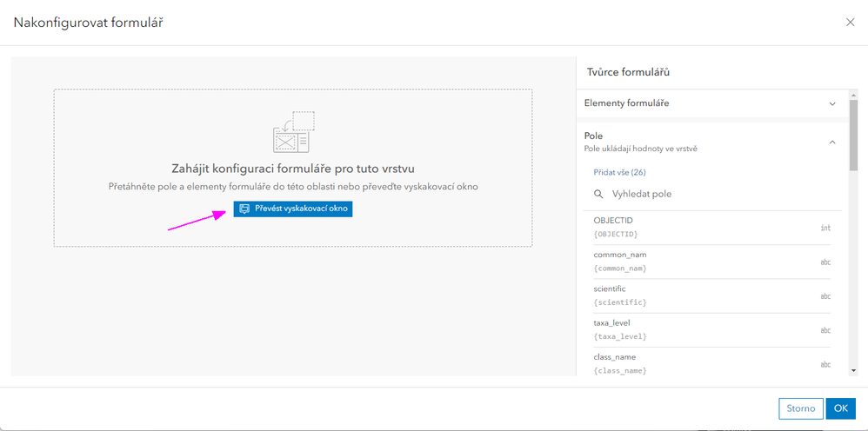This screenshot has height=431, width=868.
Task: Click the form builder scrollbar thumb
Action: click(853, 134)
